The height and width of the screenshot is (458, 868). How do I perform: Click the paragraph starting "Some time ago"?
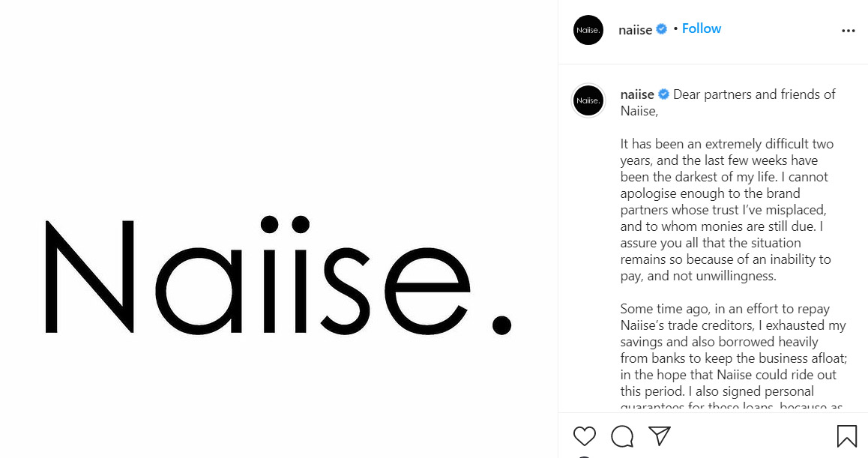tap(731, 350)
